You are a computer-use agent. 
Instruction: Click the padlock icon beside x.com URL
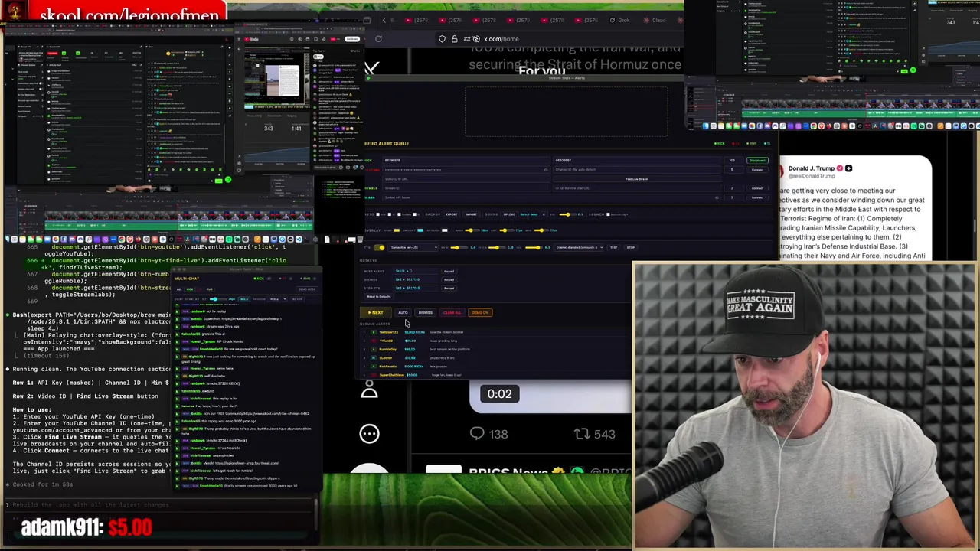point(454,38)
